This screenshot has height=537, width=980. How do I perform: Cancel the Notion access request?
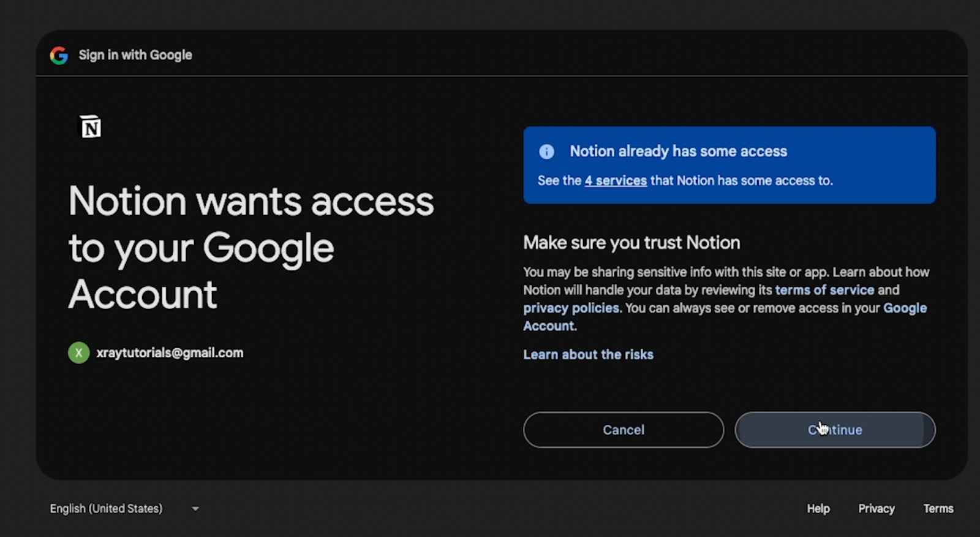coord(624,430)
